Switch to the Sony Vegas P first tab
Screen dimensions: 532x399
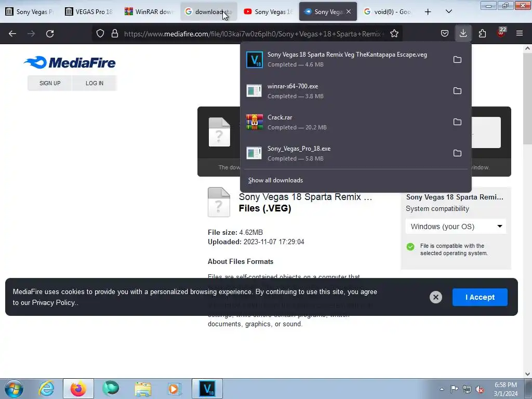(30, 11)
